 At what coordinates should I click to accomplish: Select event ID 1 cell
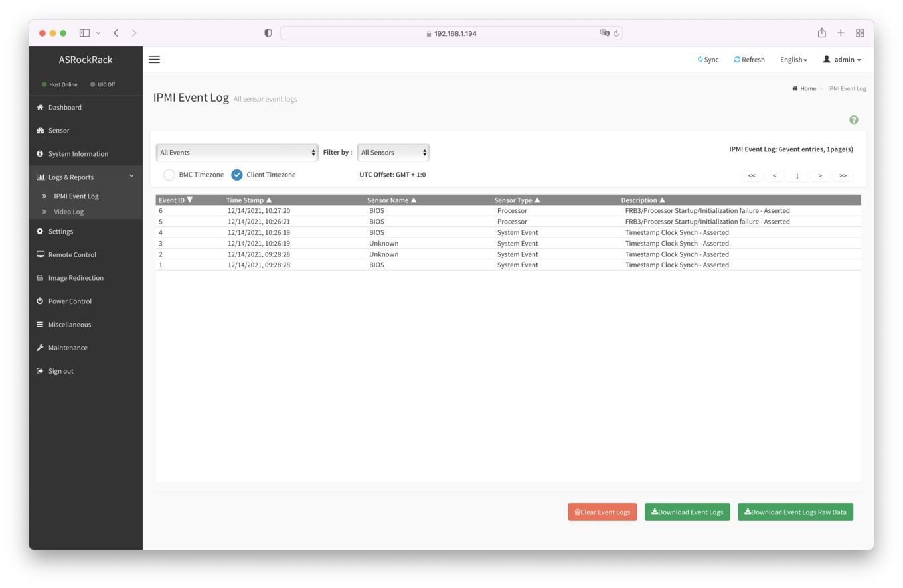161,265
